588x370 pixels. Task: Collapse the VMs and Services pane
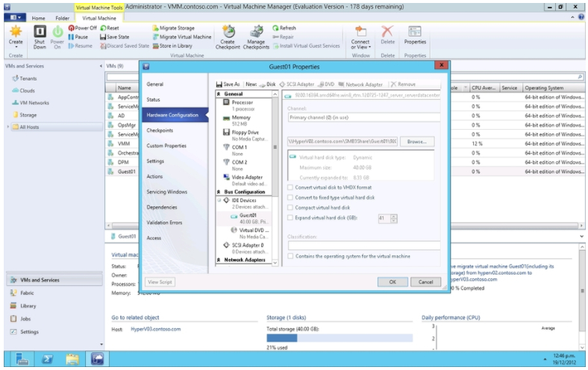pyautogui.click(x=101, y=66)
